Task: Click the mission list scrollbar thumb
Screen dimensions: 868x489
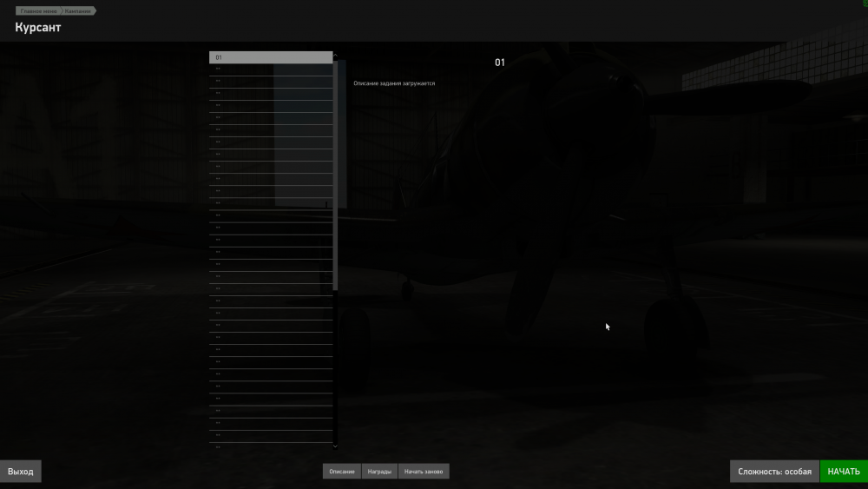Action: coord(335,175)
